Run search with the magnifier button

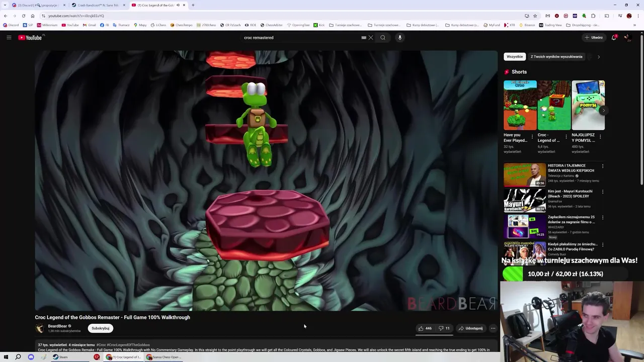click(x=383, y=37)
